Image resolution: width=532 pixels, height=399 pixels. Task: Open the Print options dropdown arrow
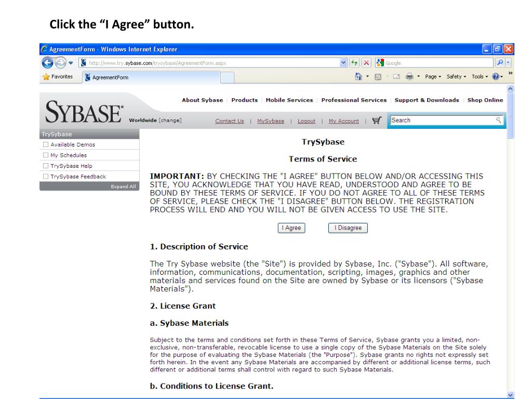[418, 77]
